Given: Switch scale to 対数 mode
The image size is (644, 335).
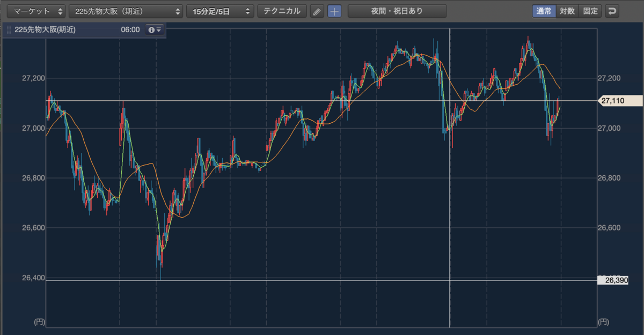Looking at the screenshot, I should (x=567, y=11).
